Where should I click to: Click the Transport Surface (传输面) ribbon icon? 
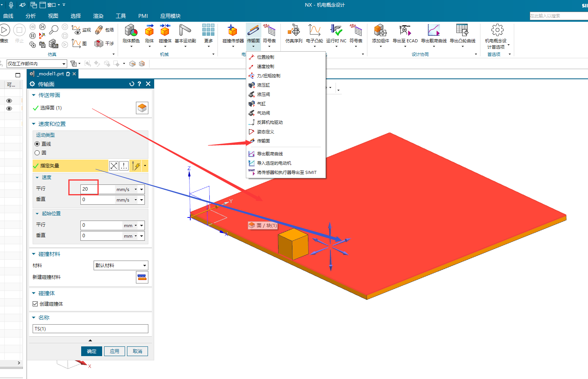coord(253,30)
